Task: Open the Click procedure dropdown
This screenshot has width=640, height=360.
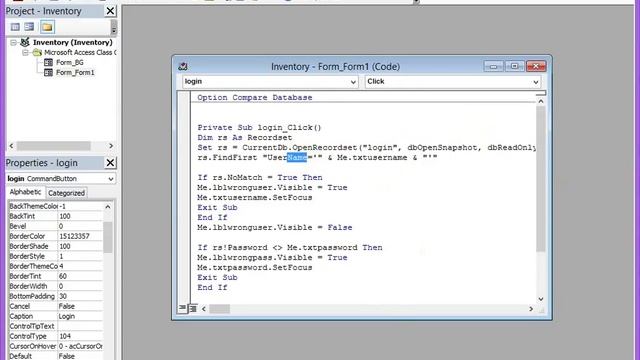Action: pos(536,82)
